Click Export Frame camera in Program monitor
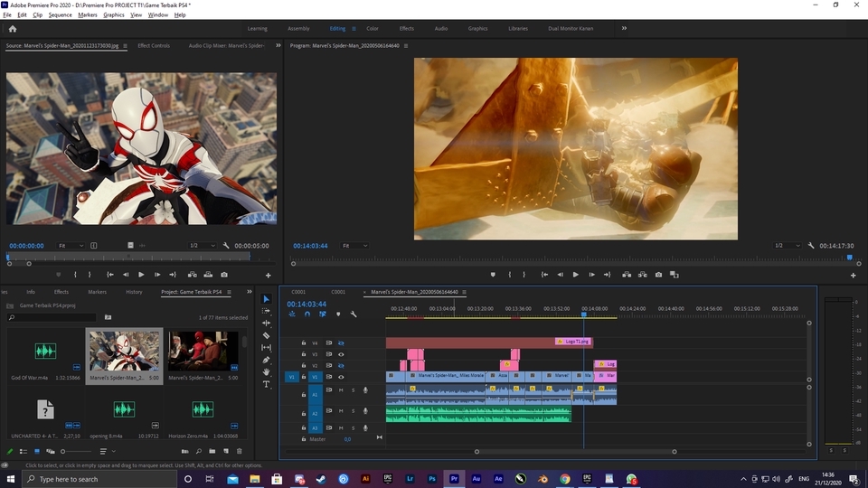Viewport: 868px width, 488px height. tap(658, 275)
